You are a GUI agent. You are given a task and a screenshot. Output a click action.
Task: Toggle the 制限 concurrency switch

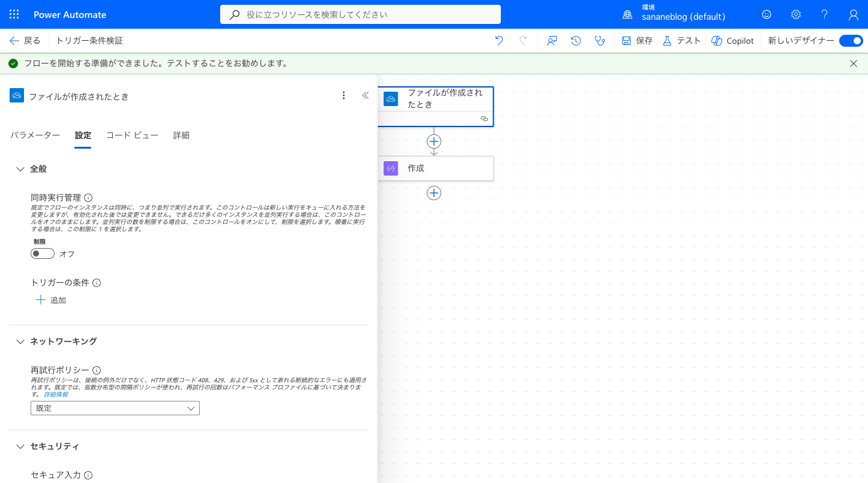pos(43,253)
